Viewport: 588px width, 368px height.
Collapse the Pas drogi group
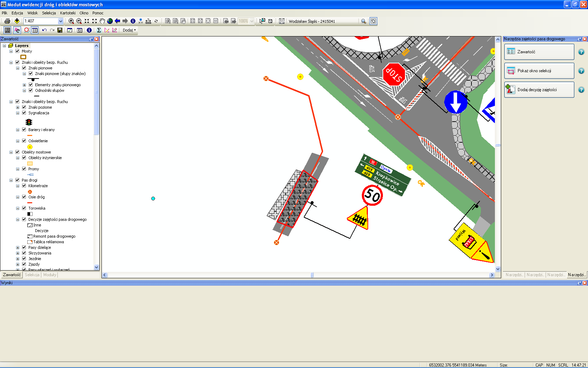click(x=11, y=180)
